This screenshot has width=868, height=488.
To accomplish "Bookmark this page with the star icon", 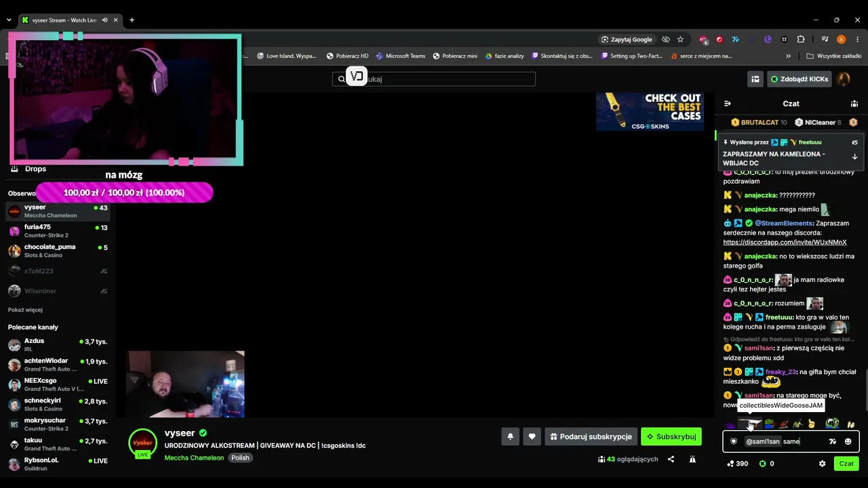I will (680, 39).
